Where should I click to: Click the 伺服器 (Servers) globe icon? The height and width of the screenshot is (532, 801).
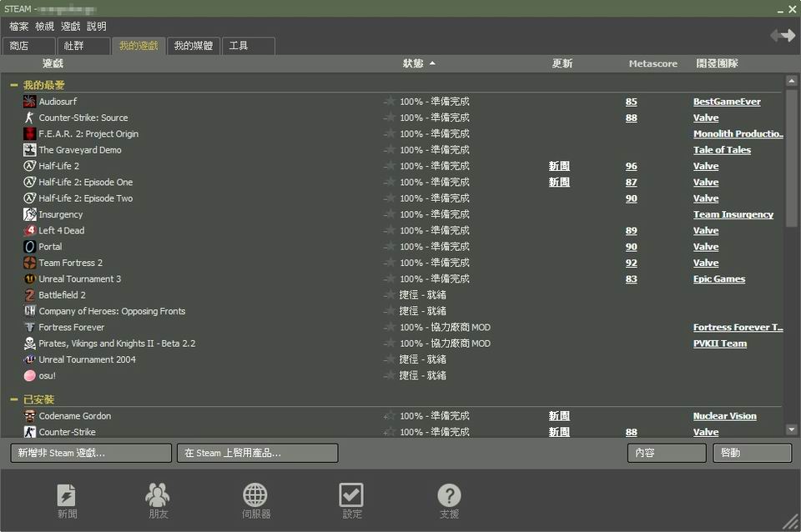pyautogui.click(x=254, y=494)
